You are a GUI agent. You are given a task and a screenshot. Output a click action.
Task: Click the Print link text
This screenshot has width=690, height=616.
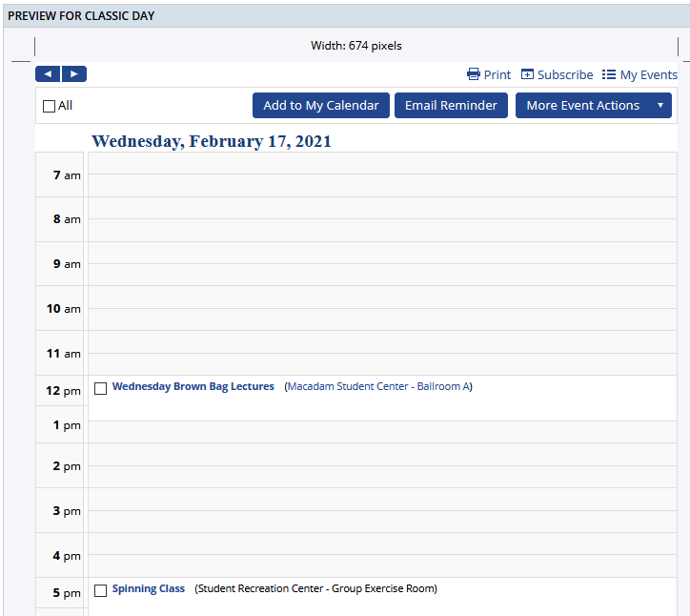point(497,74)
